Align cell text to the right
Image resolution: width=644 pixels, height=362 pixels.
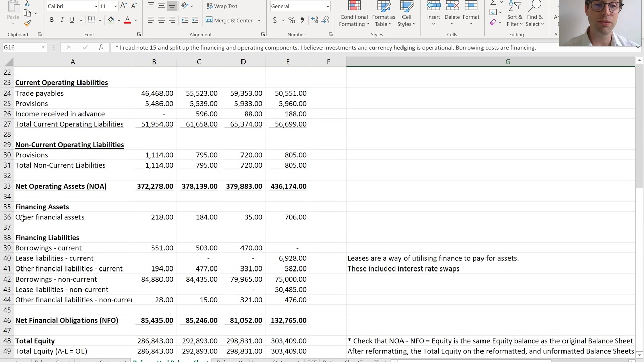172,20
